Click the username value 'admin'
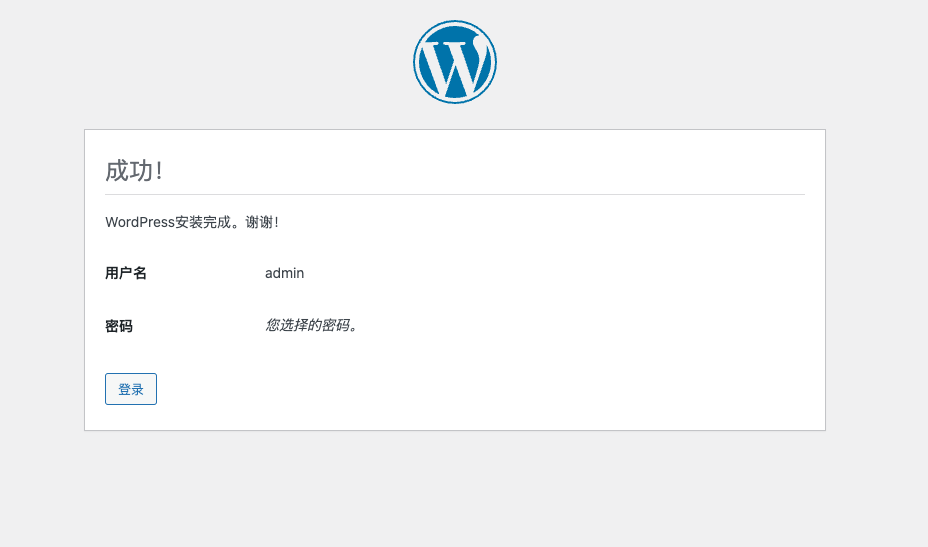928x547 pixels. pos(284,273)
